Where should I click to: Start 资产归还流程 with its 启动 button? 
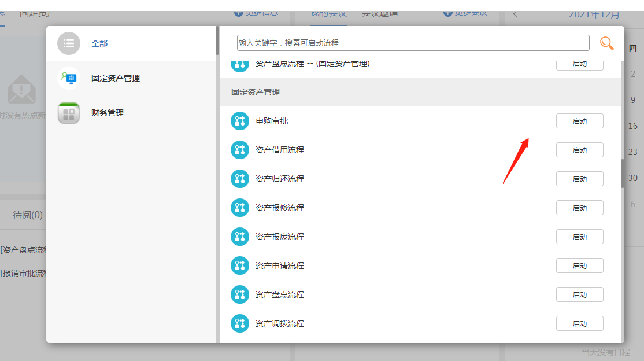[579, 179]
